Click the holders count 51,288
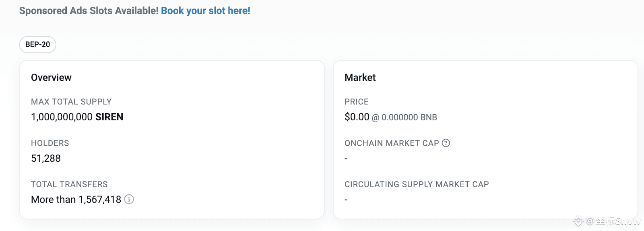The height and width of the screenshot is (231, 644). 46,159
